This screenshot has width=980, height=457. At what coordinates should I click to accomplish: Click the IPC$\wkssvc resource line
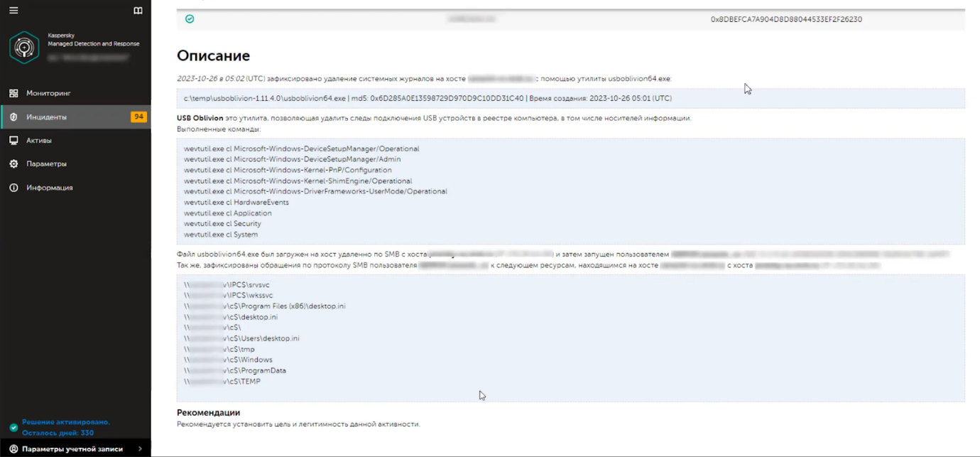[228, 296]
